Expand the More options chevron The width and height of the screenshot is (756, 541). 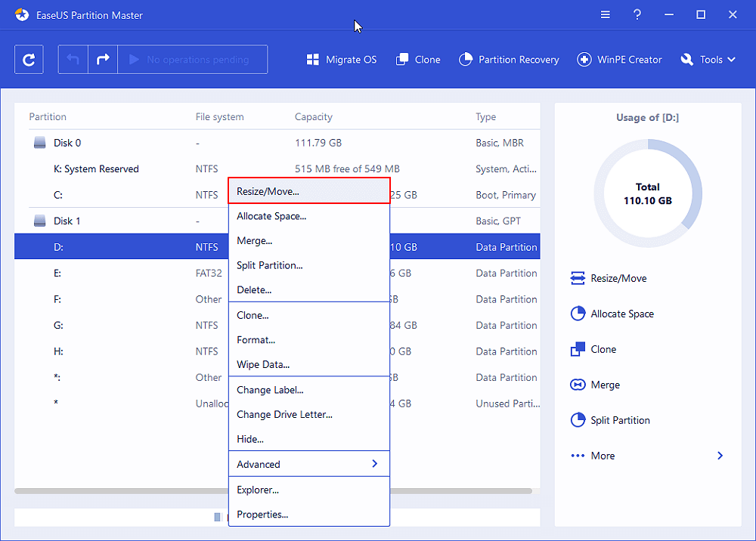720,456
